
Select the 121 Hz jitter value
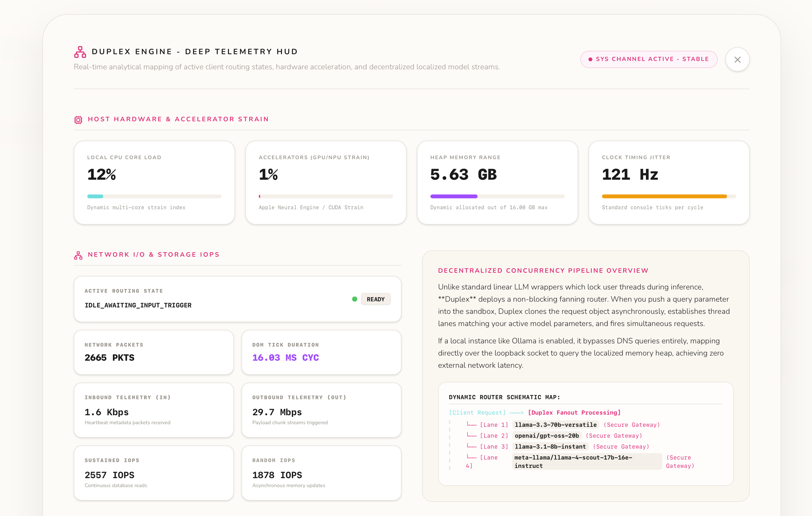coord(630,175)
